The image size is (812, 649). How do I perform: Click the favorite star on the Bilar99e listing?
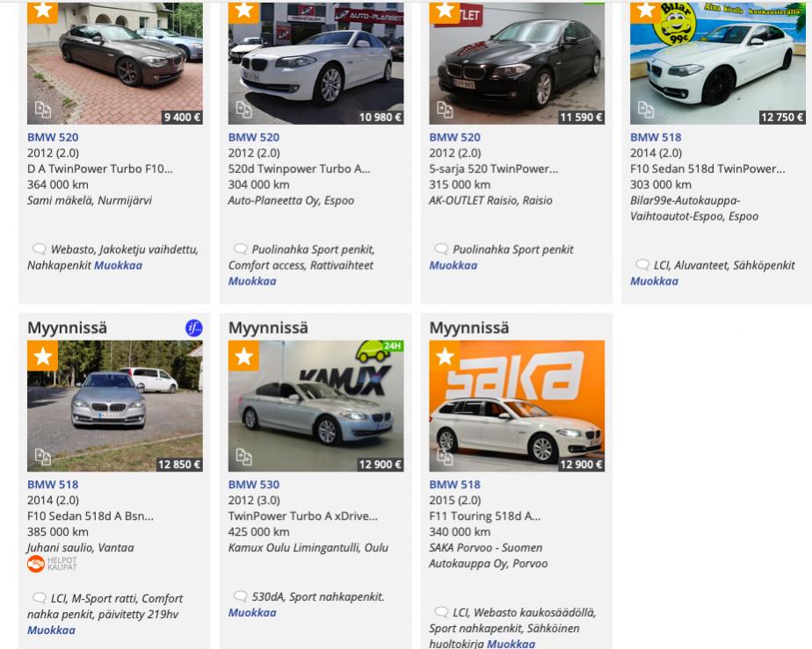pos(646,11)
